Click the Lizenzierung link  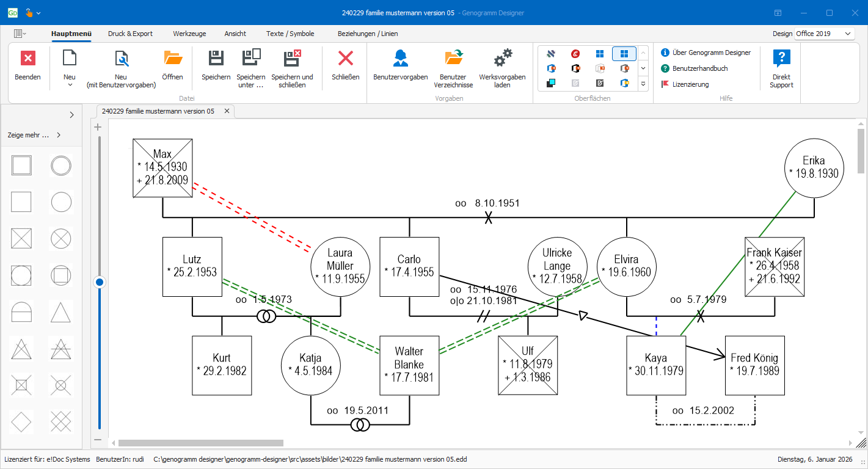coord(690,84)
